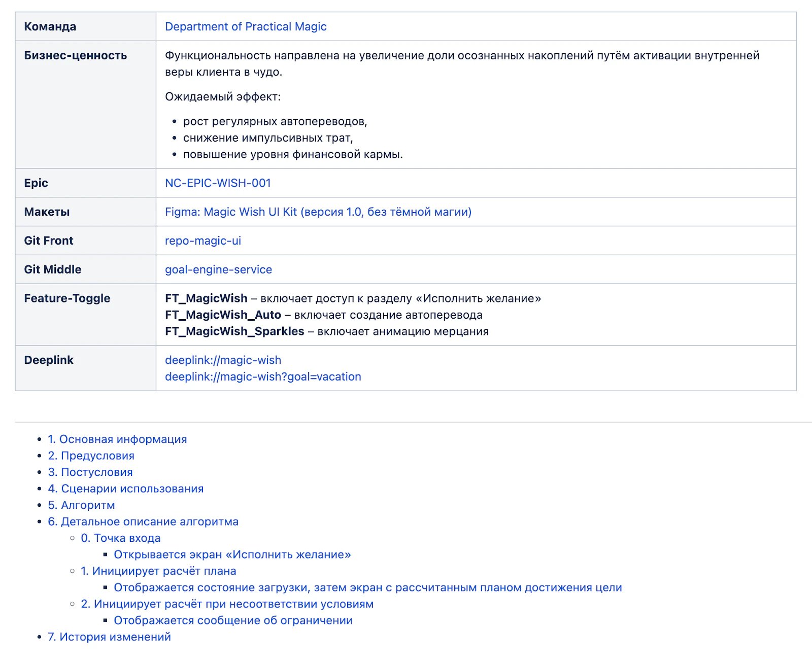Jump to 7. История изменений

click(109, 637)
